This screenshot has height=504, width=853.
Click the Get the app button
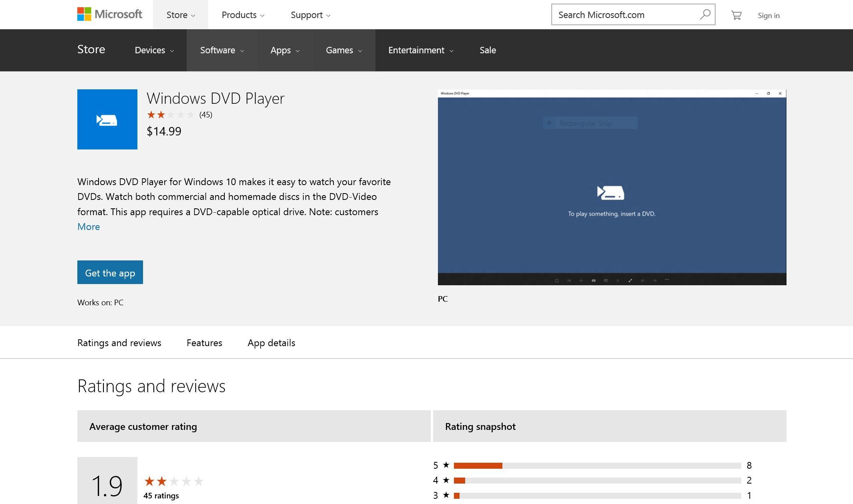point(110,272)
